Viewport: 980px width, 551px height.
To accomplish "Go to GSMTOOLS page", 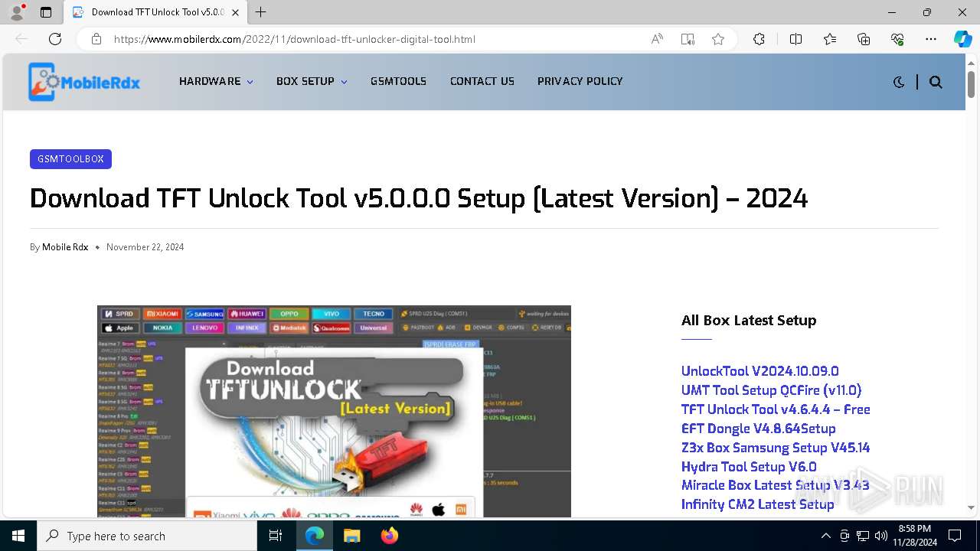I will pyautogui.click(x=398, y=81).
